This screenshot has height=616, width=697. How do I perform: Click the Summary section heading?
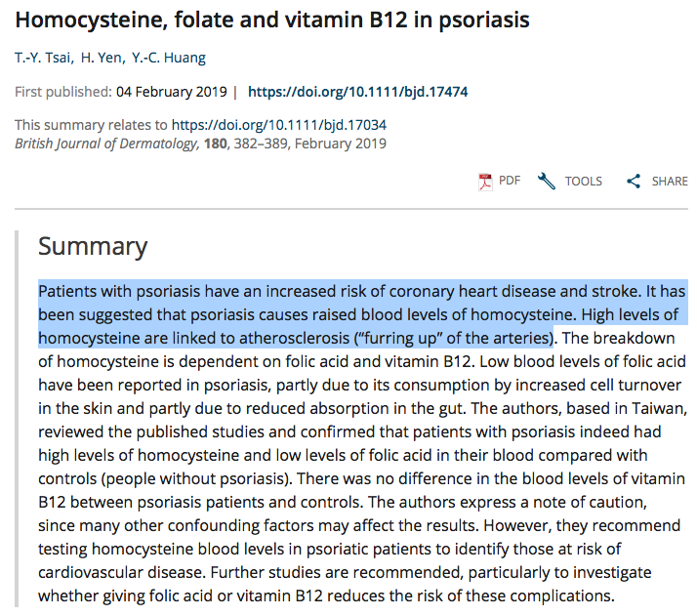click(x=93, y=246)
